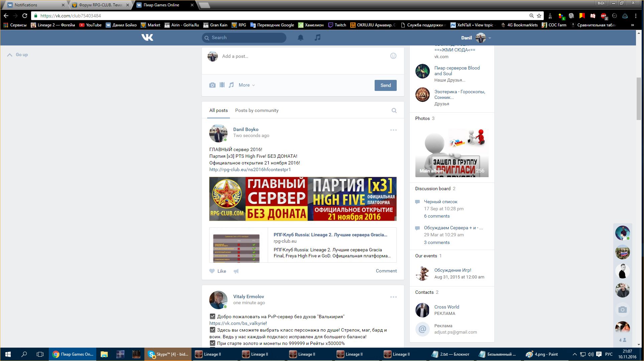Select the All posts tab
The height and width of the screenshot is (361, 644).
coord(219,110)
